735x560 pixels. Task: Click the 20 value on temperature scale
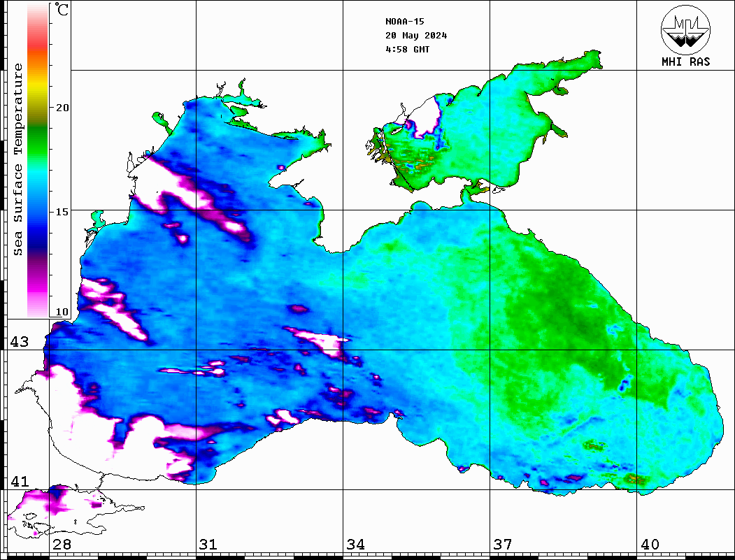62,108
